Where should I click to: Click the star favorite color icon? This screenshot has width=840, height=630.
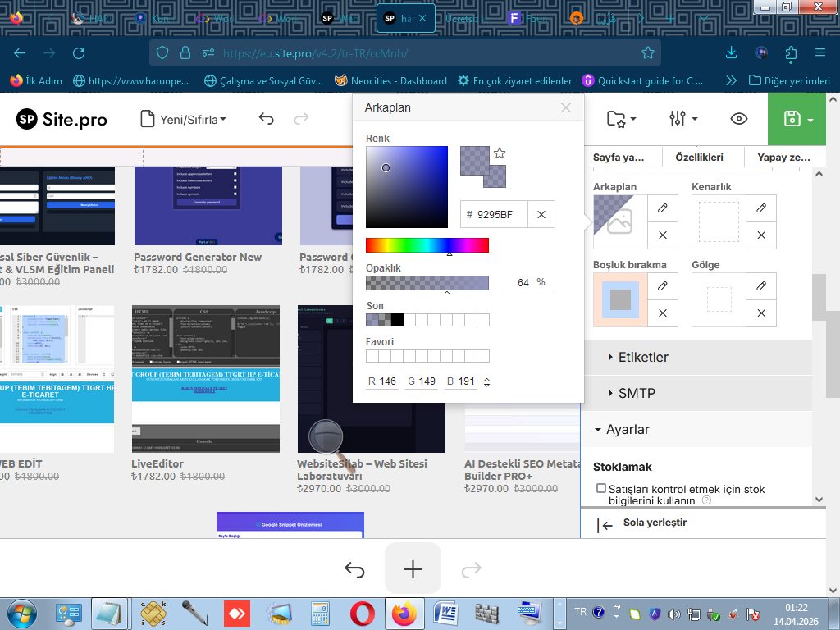click(500, 153)
